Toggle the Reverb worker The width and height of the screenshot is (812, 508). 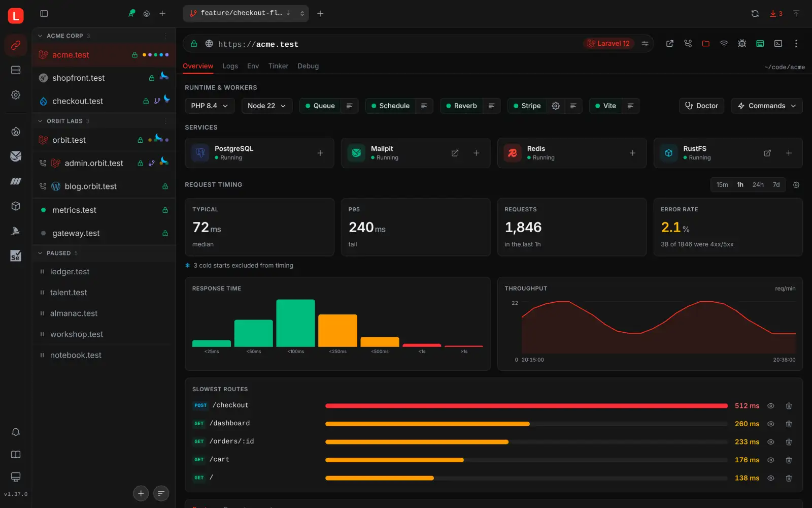461,106
